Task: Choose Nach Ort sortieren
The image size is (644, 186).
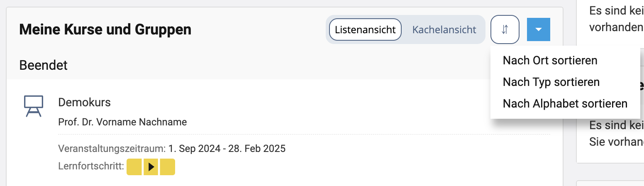Action: [550, 61]
